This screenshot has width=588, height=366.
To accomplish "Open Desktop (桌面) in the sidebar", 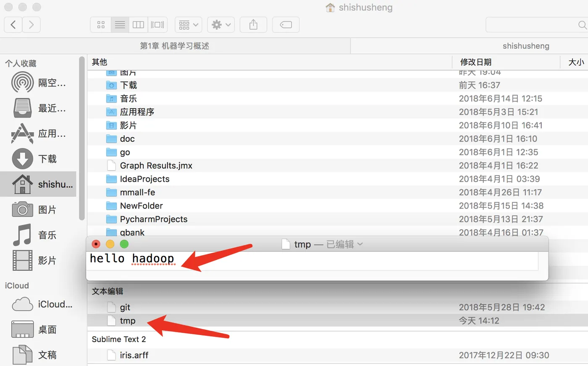I will pyautogui.click(x=39, y=329).
